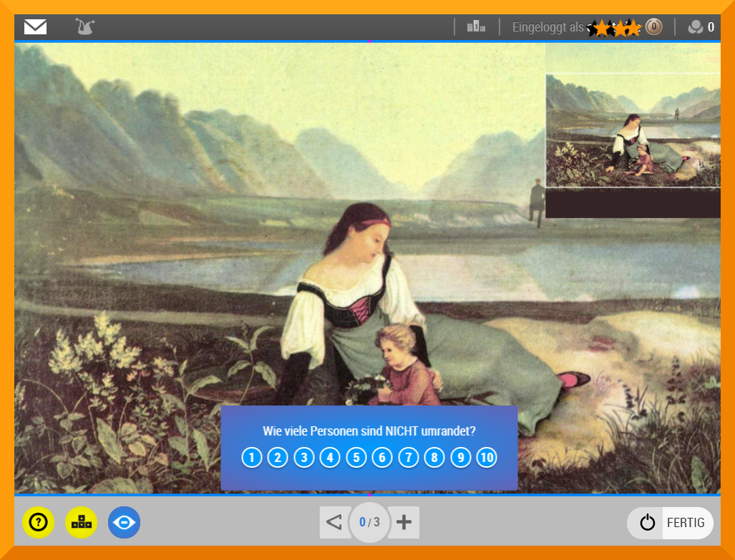Select answer 10
Screen dimensions: 735x560
point(487,458)
